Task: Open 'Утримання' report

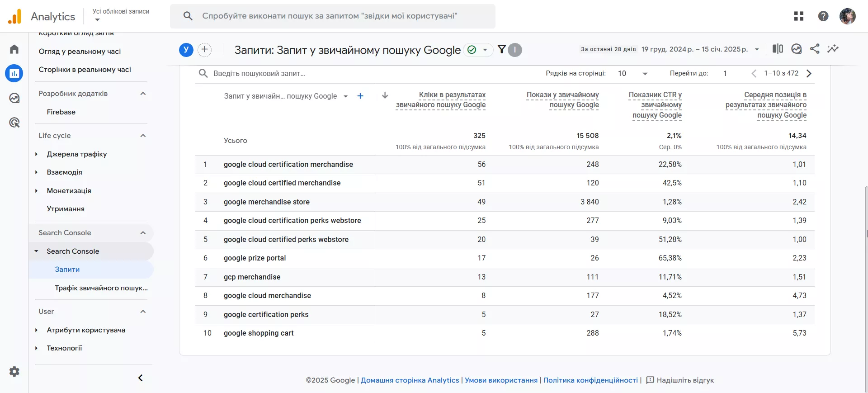Action: (x=66, y=209)
